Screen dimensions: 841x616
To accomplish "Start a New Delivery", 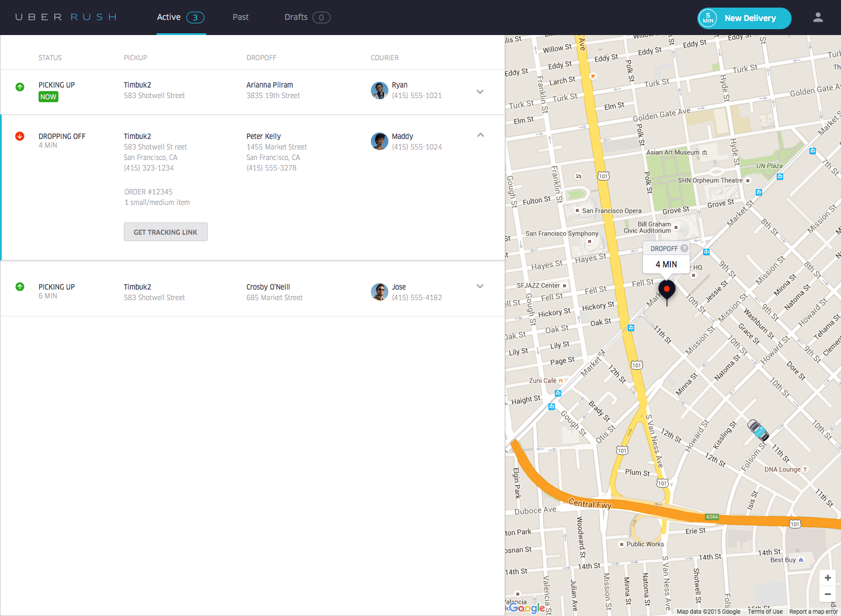I will [x=745, y=18].
